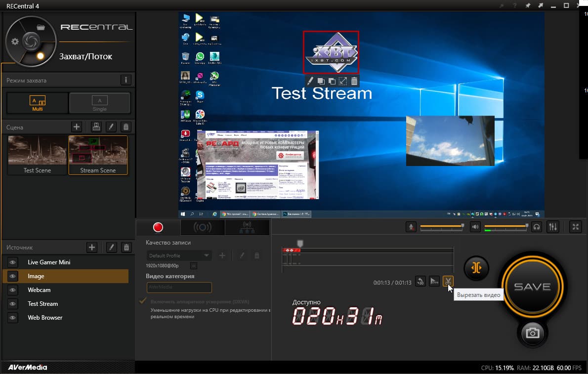This screenshot has width=588, height=374.
Task: Toggle fullscreen preview icon
Action: 575,227
